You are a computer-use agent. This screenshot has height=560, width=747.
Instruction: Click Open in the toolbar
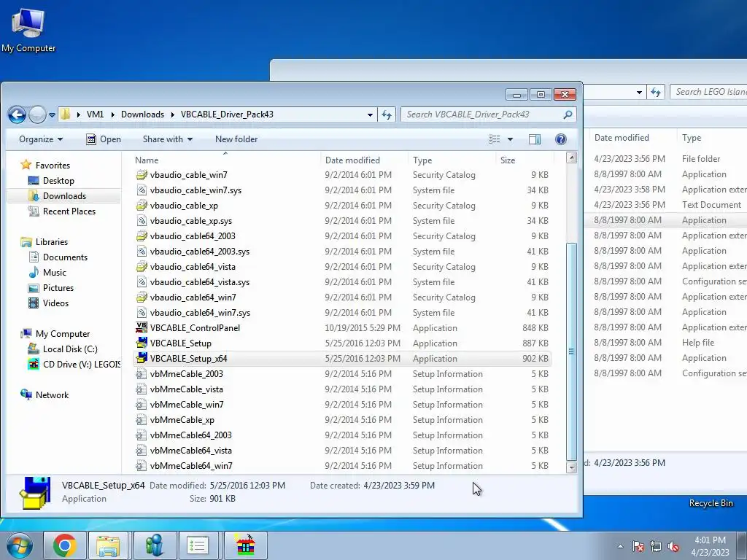[x=104, y=139]
